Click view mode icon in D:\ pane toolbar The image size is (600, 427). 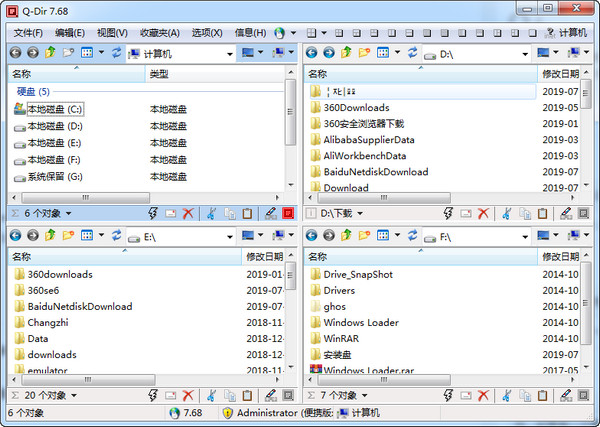[383, 52]
